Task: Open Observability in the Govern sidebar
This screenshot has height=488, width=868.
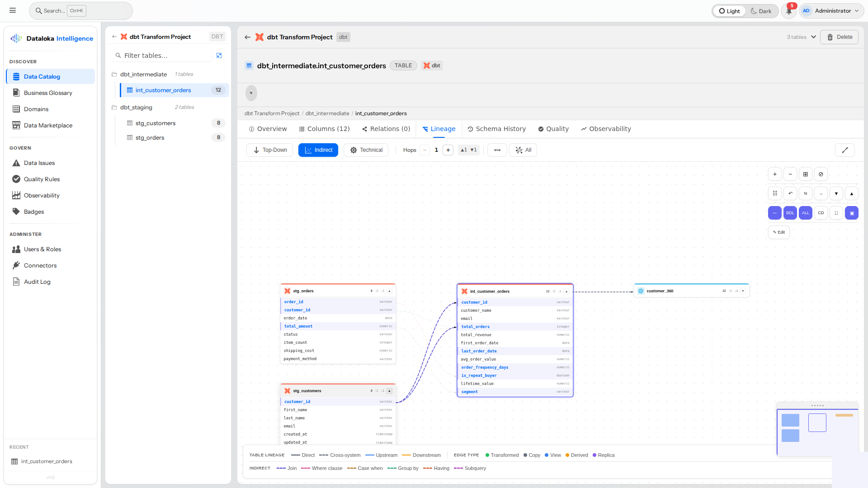Action: click(x=41, y=195)
